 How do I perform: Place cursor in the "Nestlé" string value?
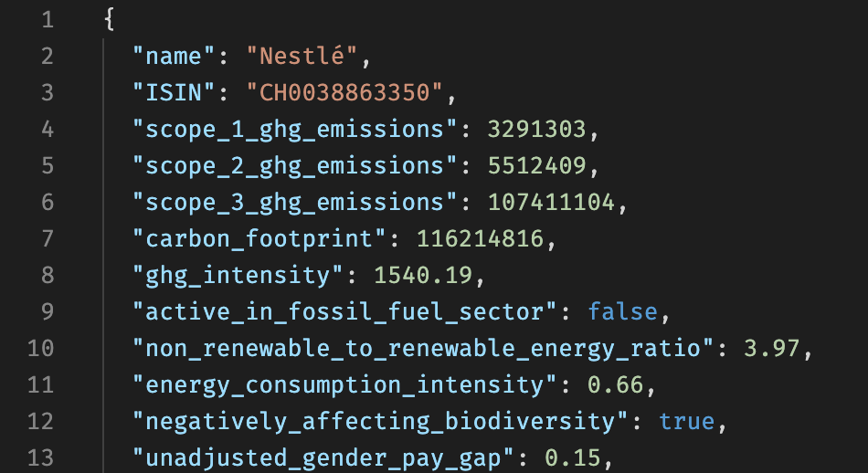point(302,56)
